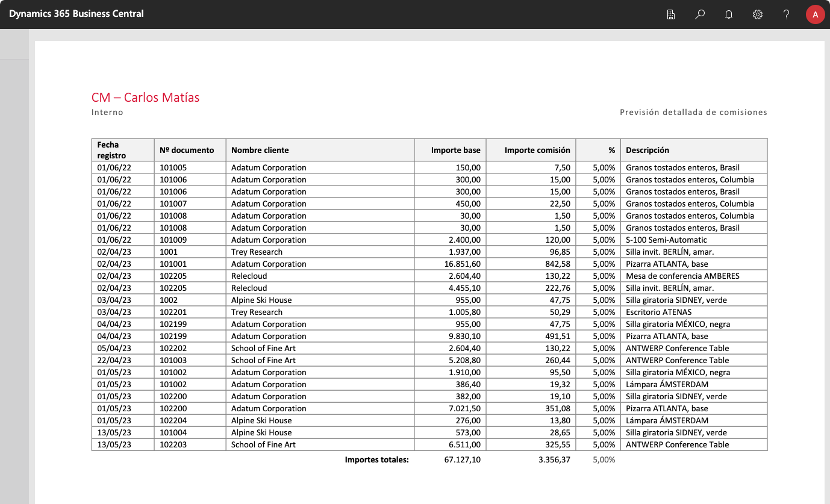Open the search magnifier icon

[699, 14]
